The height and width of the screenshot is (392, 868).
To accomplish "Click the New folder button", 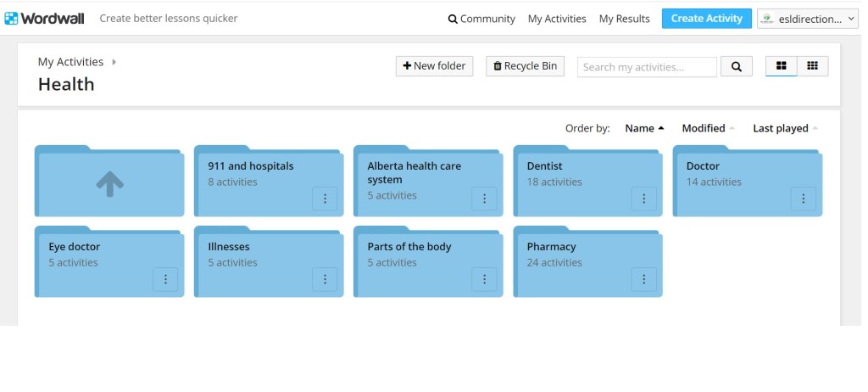I will pos(433,66).
